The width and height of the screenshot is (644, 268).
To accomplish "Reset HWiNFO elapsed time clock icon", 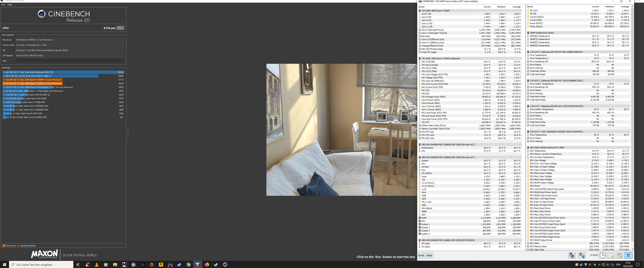I will pos(603,255).
